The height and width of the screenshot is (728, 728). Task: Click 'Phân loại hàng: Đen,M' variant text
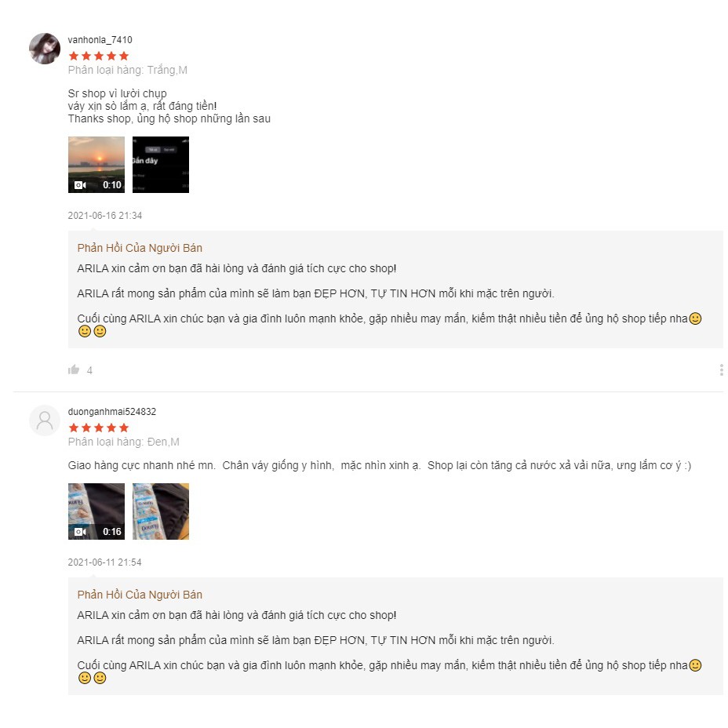point(123,442)
